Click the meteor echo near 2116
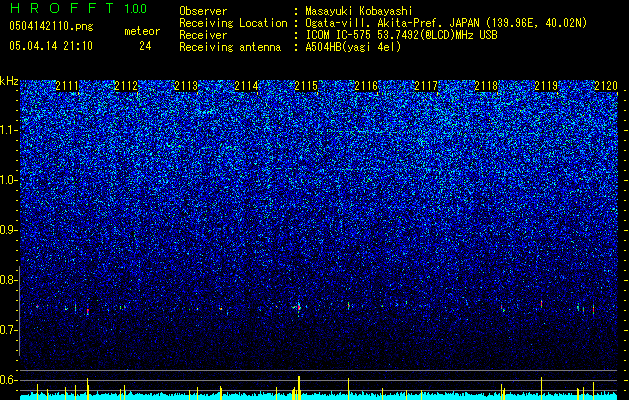Viewport: 629px width, 400px height. tap(349, 306)
